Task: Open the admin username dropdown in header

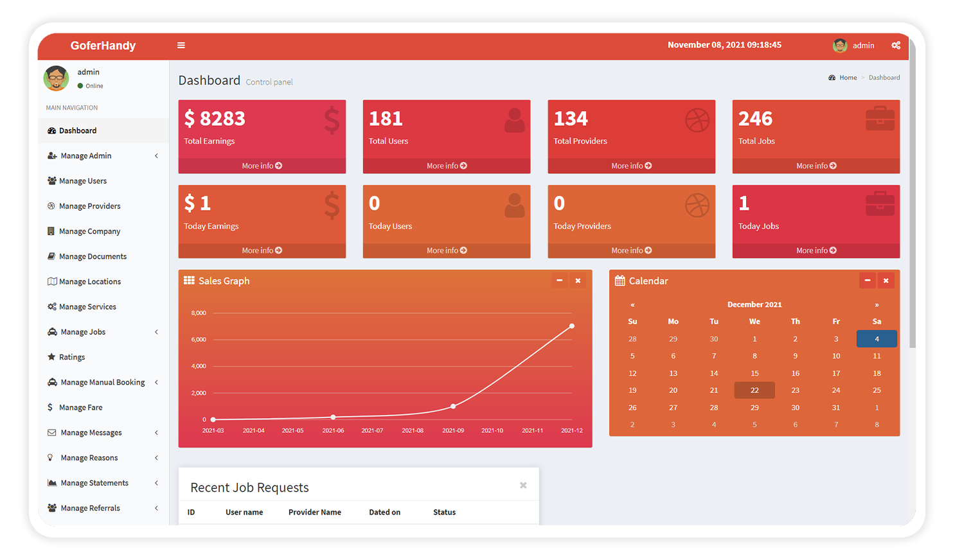Action: tap(863, 46)
